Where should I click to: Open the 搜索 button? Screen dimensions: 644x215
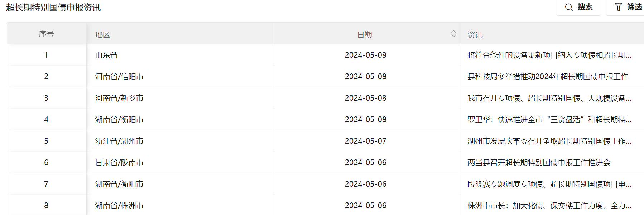[x=578, y=7]
